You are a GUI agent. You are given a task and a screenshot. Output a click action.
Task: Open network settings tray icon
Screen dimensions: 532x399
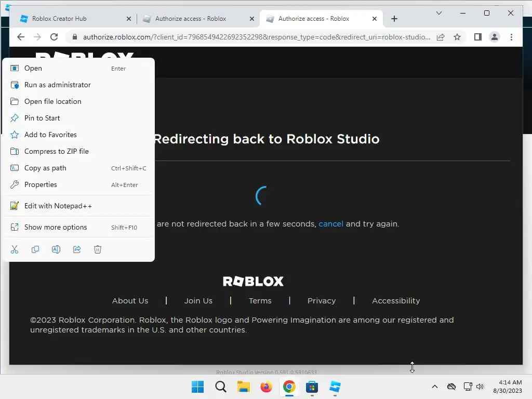(468, 387)
